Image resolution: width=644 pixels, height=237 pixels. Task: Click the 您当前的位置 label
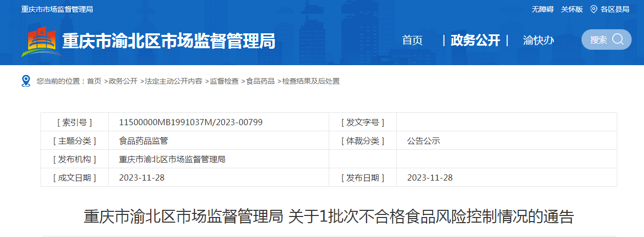tap(61, 81)
